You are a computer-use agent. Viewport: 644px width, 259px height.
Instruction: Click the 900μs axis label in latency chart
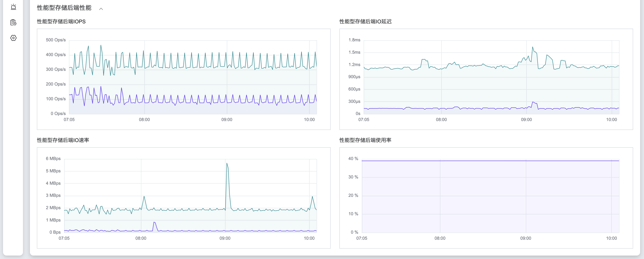pyautogui.click(x=354, y=77)
